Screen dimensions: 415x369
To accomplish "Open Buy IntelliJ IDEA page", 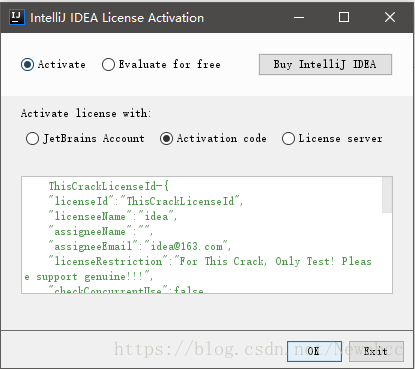I will (x=325, y=64).
